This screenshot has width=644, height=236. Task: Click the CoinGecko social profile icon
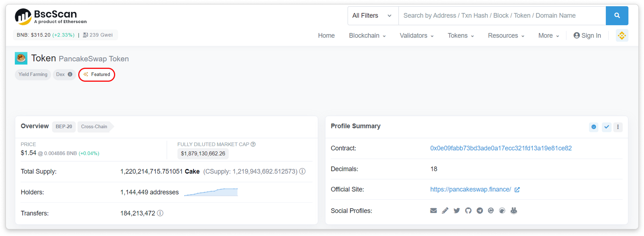tap(502, 211)
